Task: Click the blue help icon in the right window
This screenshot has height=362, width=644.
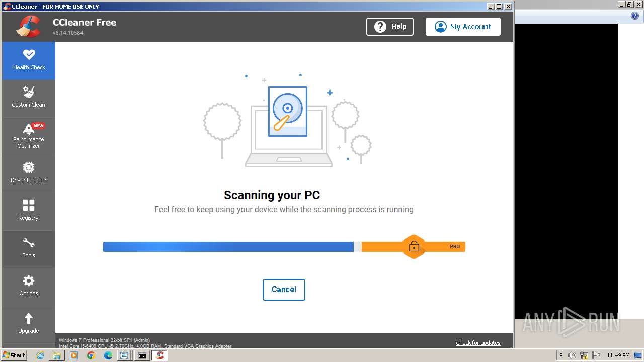Action: pos(634,16)
